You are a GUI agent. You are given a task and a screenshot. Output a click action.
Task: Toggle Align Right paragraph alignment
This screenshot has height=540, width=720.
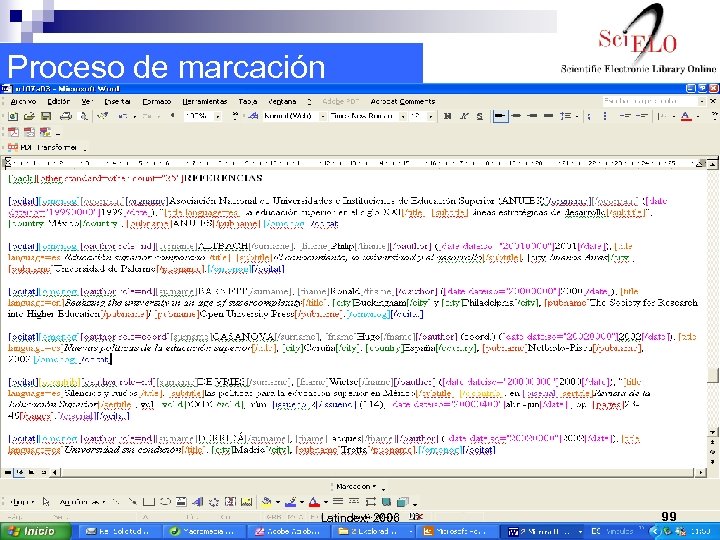click(533, 117)
